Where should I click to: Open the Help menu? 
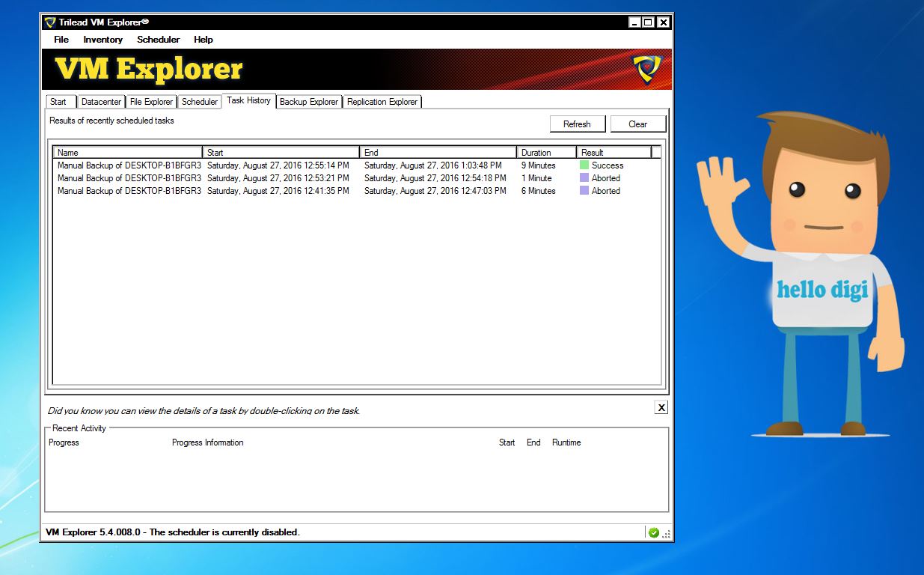[204, 40]
